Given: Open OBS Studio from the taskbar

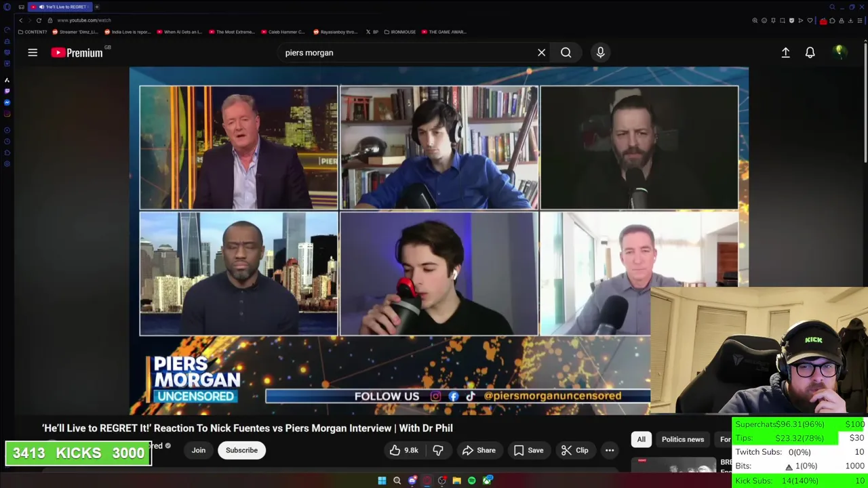Looking at the screenshot, I should tap(442, 481).
